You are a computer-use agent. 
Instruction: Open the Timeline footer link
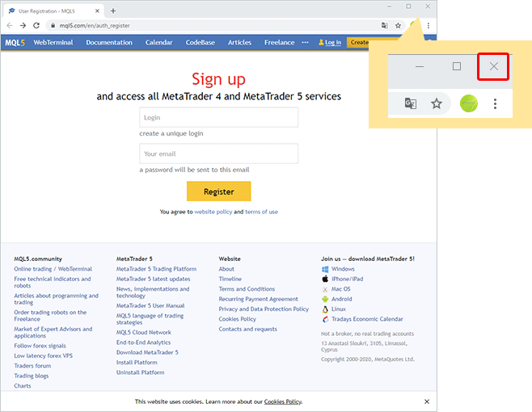tap(230, 279)
